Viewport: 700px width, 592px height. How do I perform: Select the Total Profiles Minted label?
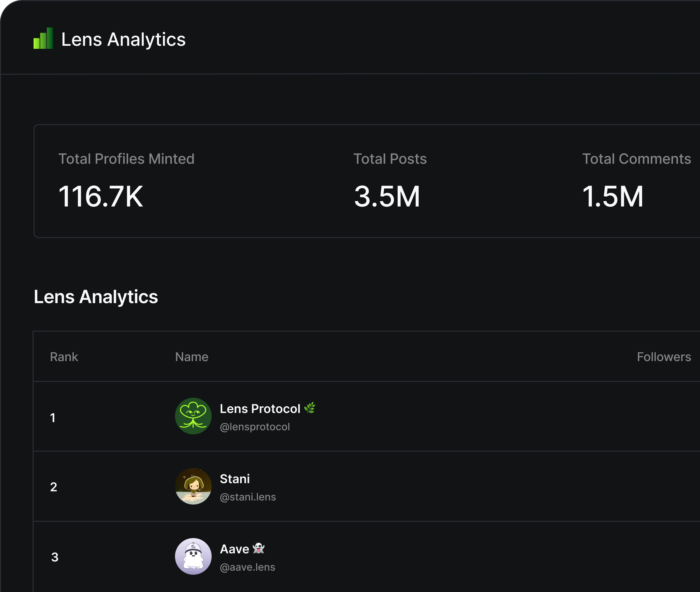tap(126, 159)
